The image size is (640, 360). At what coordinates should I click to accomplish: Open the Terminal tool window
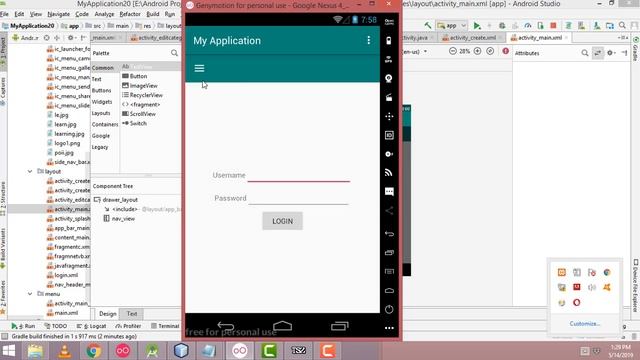tap(165, 326)
